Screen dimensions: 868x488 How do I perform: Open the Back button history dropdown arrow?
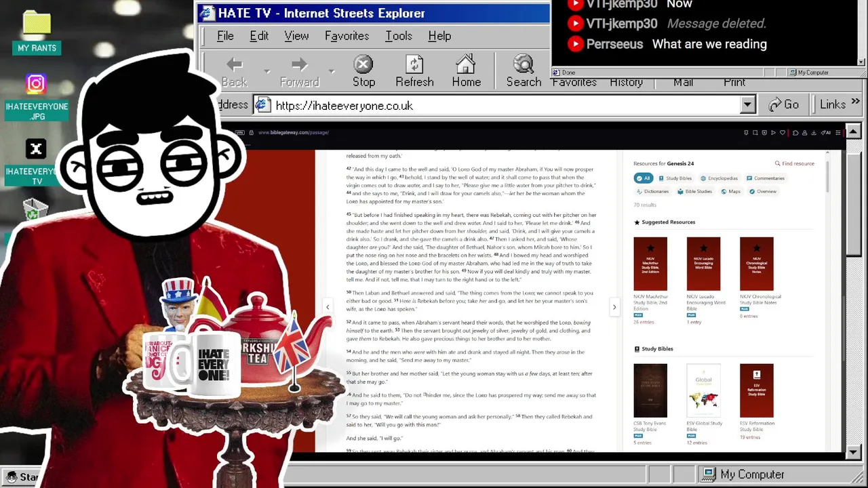point(267,71)
